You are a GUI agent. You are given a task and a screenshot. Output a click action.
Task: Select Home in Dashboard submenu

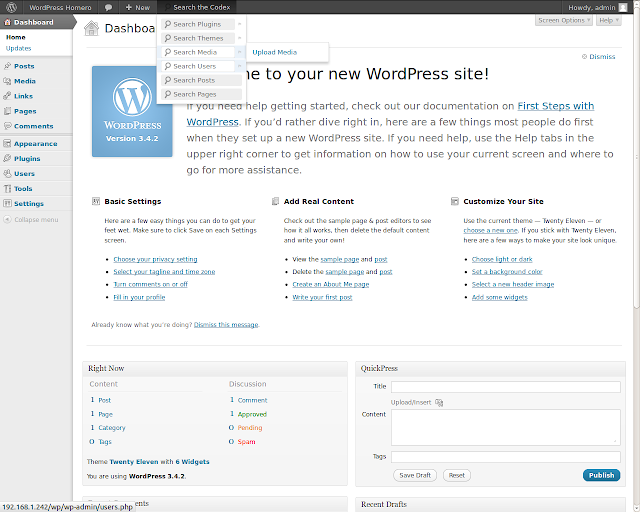tap(16, 37)
